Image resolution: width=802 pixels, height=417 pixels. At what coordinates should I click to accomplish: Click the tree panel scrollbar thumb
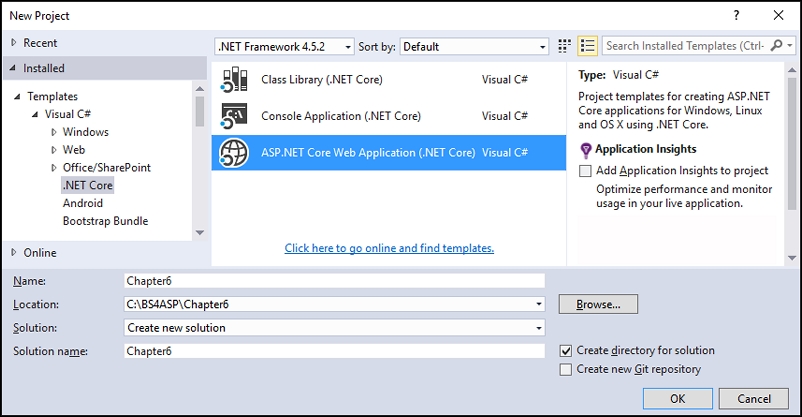(x=199, y=112)
